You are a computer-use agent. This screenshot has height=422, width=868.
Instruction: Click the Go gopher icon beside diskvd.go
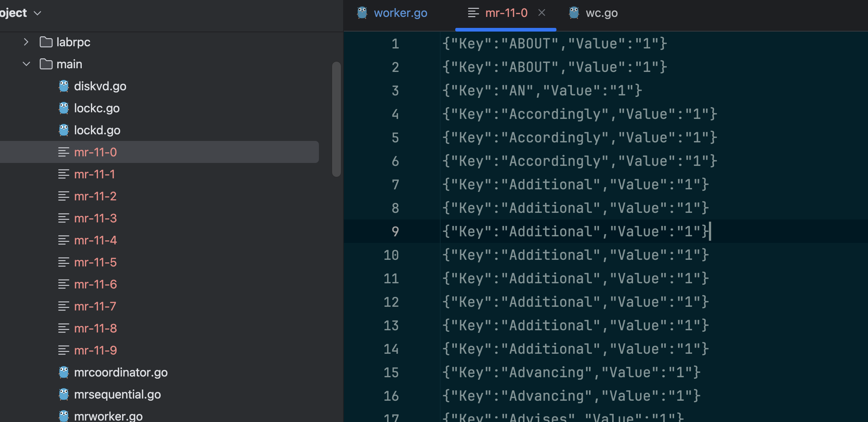click(x=64, y=86)
